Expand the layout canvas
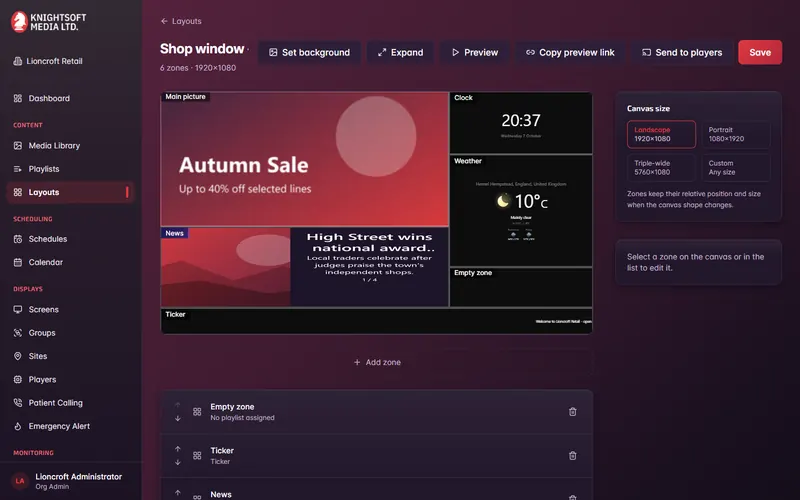Viewport: 800px width, 500px height. click(401, 53)
